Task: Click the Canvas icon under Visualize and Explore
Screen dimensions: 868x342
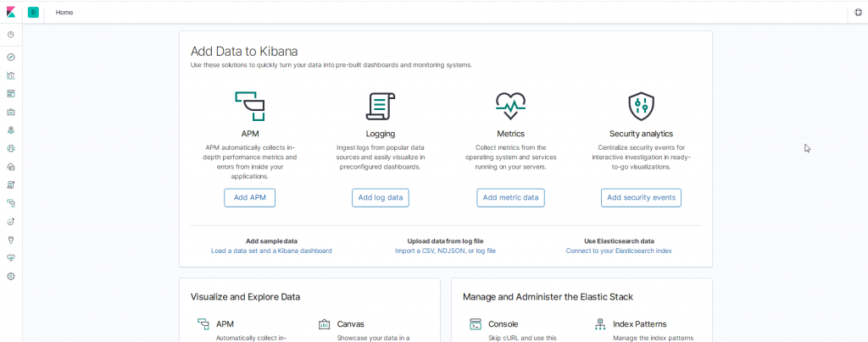Action: [325, 324]
